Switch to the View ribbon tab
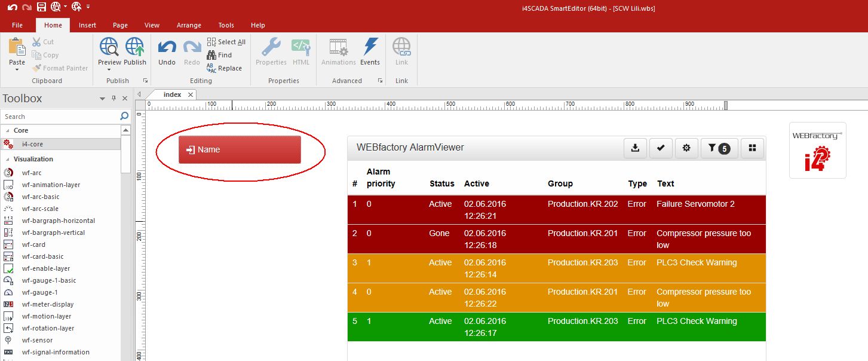Image resolution: width=868 pixels, height=361 pixels. 152,25
